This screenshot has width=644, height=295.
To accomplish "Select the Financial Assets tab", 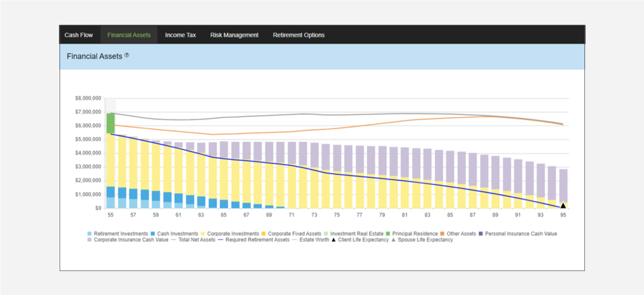I will point(129,35).
